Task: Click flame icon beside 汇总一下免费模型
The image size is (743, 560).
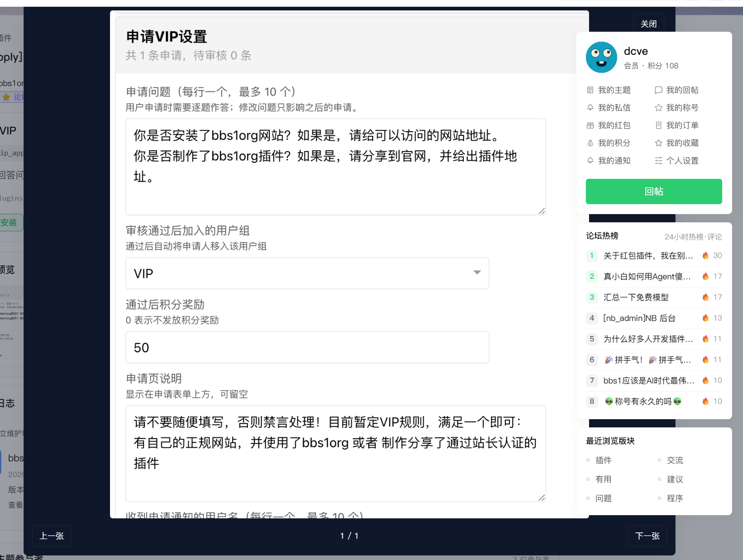Action: point(705,297)
